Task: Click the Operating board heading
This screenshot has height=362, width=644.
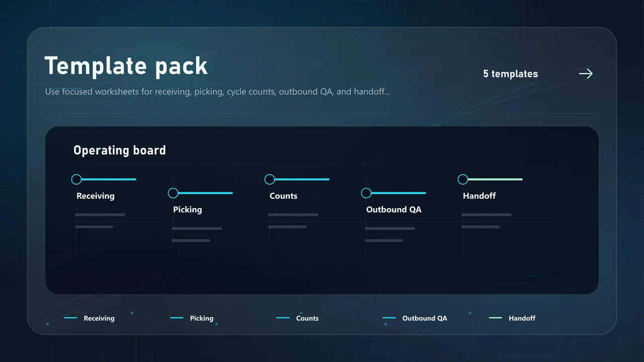Action: pos(120,150)
